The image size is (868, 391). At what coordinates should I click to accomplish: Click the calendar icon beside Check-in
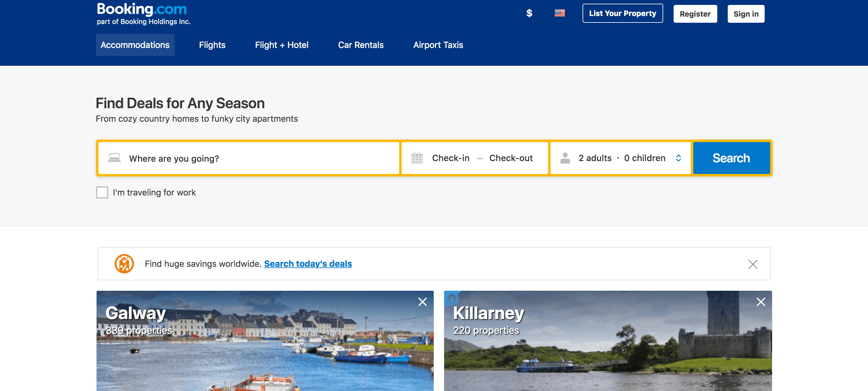tap(417, 158)
